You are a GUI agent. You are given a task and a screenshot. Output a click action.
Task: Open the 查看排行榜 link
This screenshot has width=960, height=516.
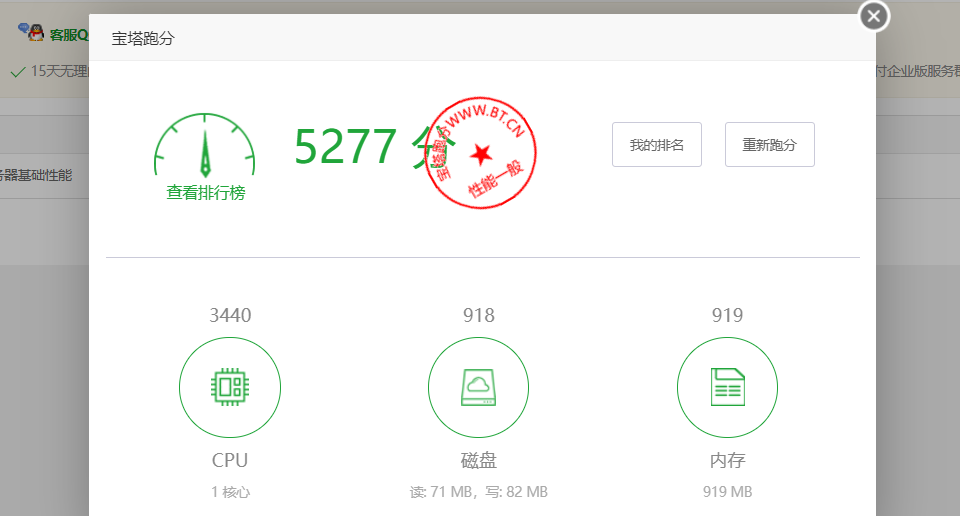(x=206, y=193)
